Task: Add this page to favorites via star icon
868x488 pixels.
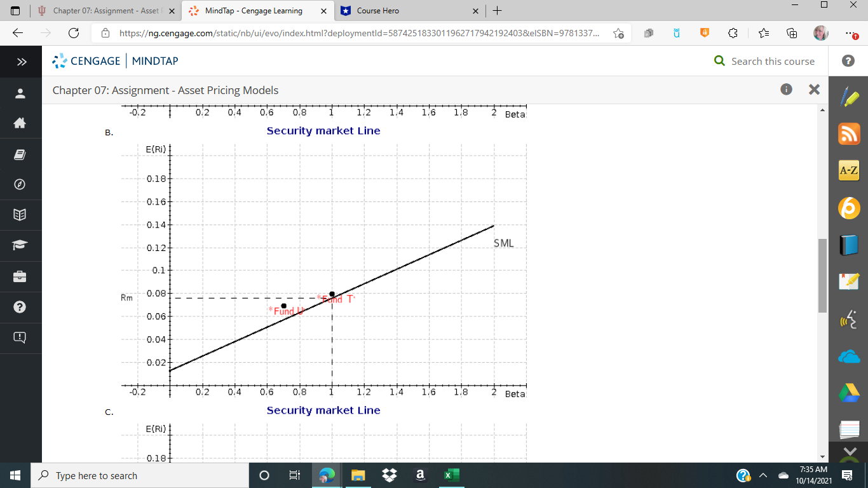Action: pos(618,33)
